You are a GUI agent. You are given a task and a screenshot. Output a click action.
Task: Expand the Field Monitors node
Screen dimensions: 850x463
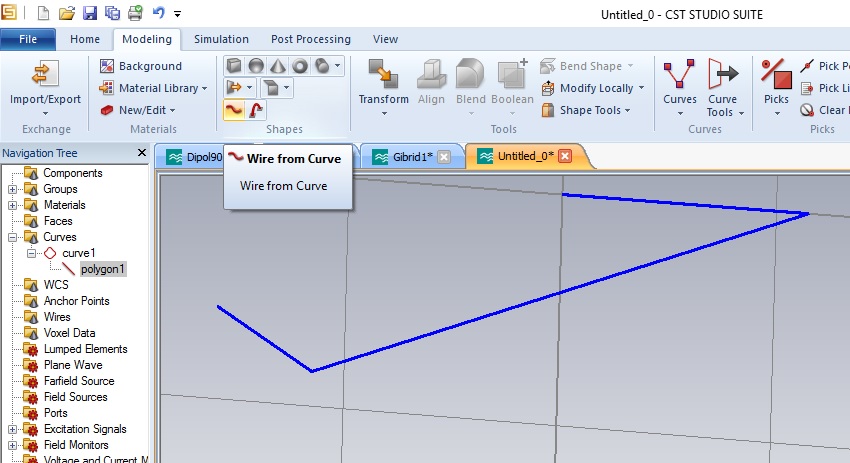coord(12,445)
